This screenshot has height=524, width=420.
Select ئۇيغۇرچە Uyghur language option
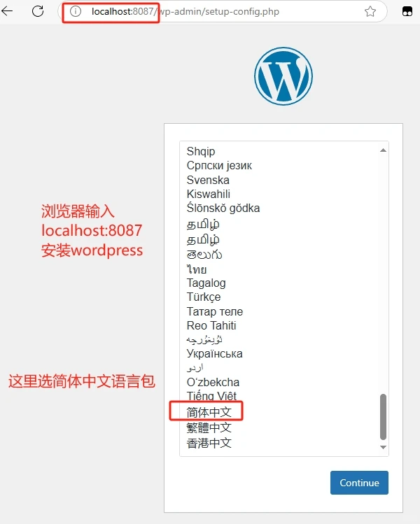tap(204, 339)
